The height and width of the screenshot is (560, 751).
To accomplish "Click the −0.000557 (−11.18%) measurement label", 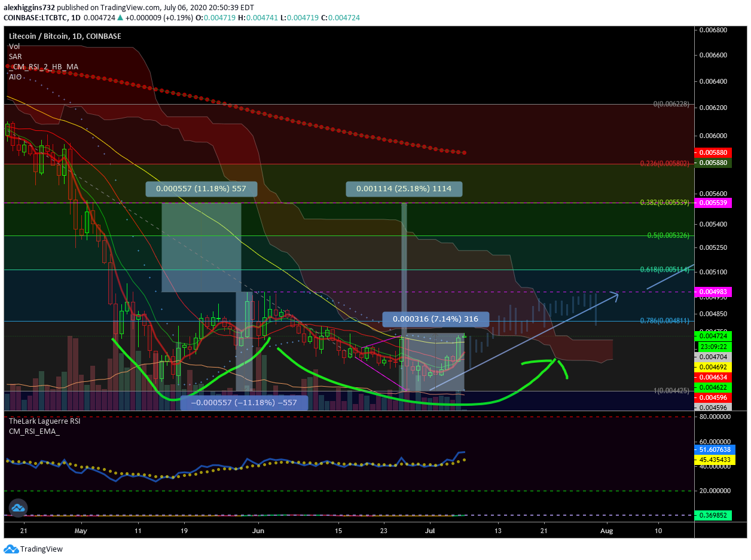I will point(244,403).
